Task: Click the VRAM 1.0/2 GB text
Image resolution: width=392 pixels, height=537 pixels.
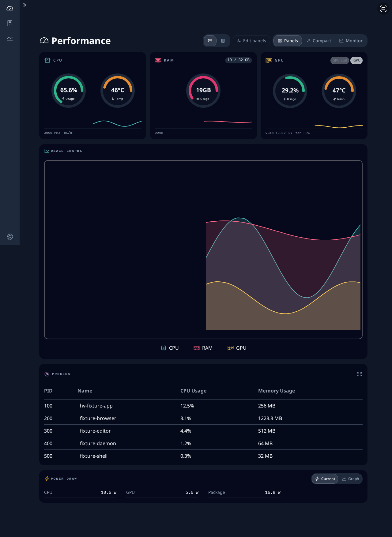Action: pyautogui.click(x=278, y=133)
